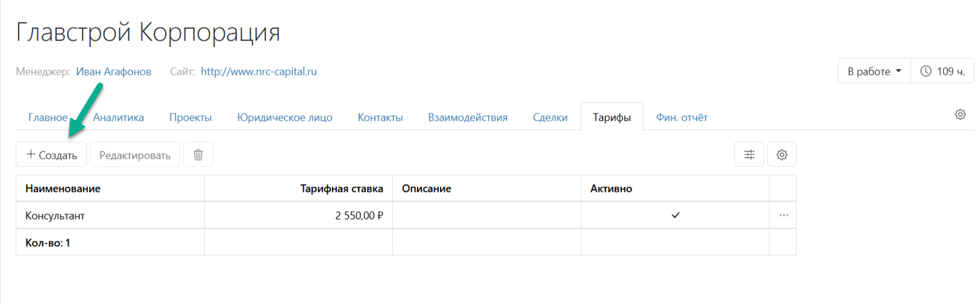The height and width of the screenshot is (304, 980).
Task: Open table settings gear above the tariff table
Action: (x=782, y=154)
